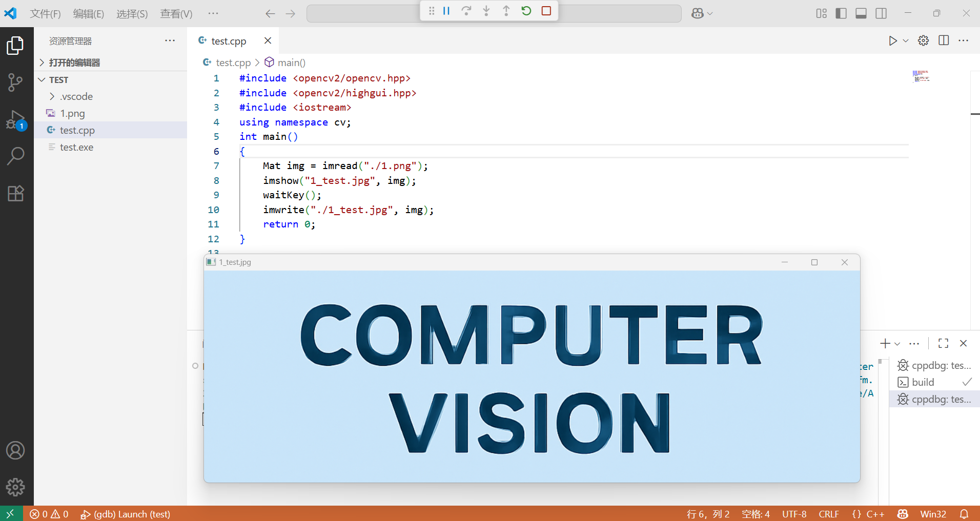Collapse the TEST folder

point(42,79)
